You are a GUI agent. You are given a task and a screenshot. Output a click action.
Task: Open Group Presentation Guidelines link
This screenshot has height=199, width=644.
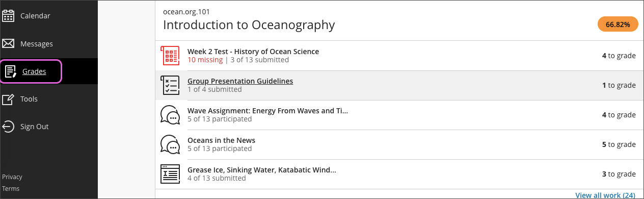(240, 81)
